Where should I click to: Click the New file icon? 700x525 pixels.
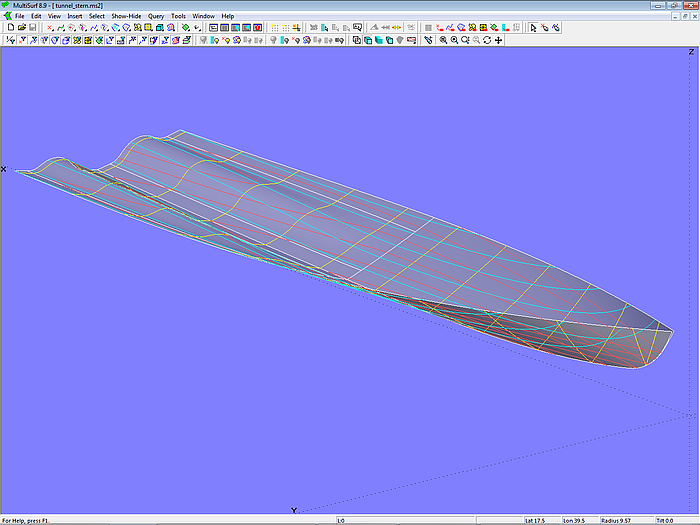(x=10, y=28)
